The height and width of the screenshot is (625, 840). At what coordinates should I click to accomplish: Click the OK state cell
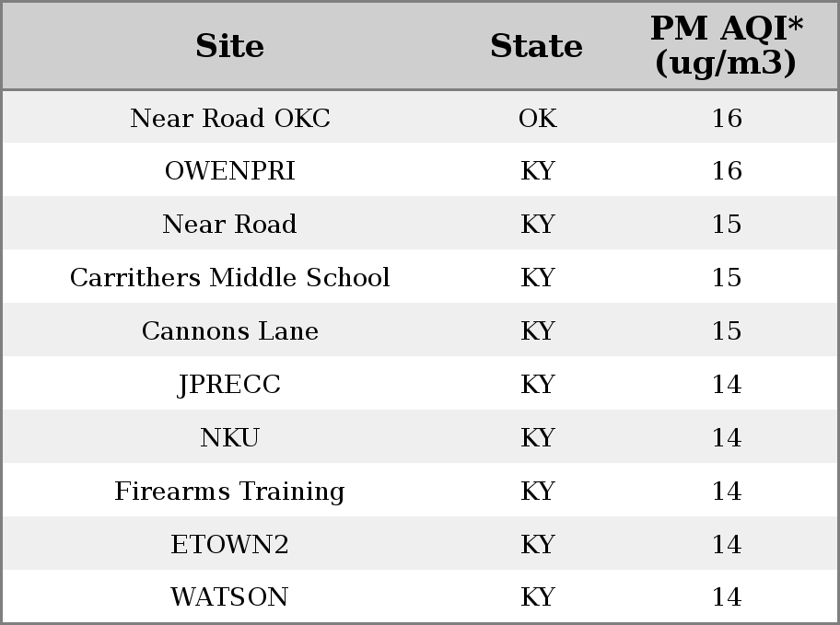coord(537,118)
